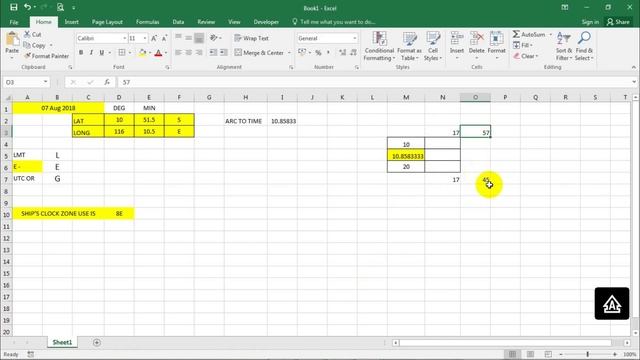The height and width of the screenshot is (360, 640).
Task: Open Find & Select menu
Action: pos(584,46)
